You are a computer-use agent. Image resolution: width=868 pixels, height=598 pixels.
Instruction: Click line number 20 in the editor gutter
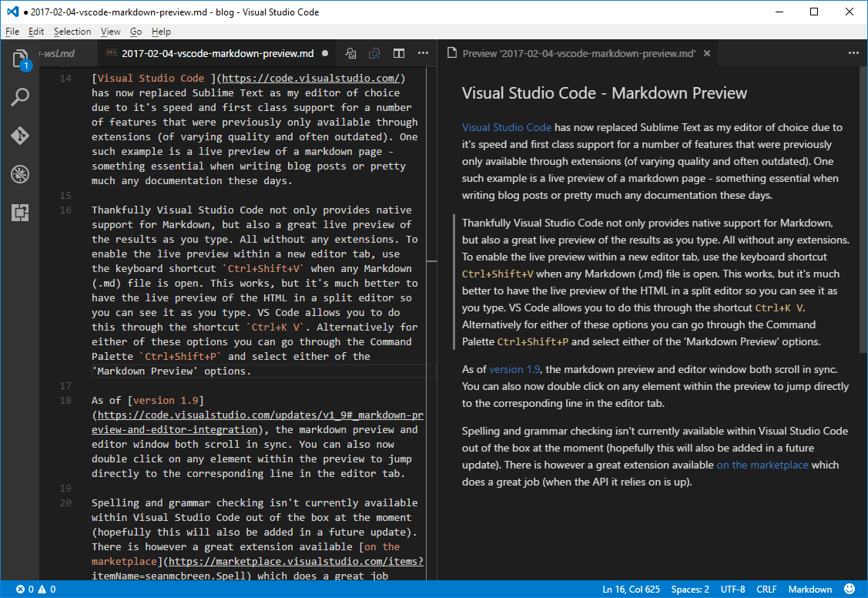point(66,502)
